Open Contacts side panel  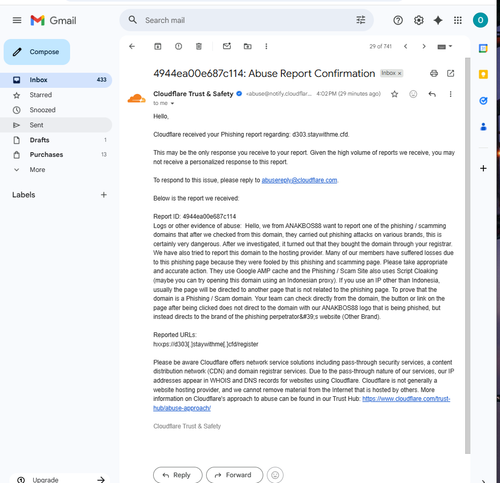(x=483, y=127)
